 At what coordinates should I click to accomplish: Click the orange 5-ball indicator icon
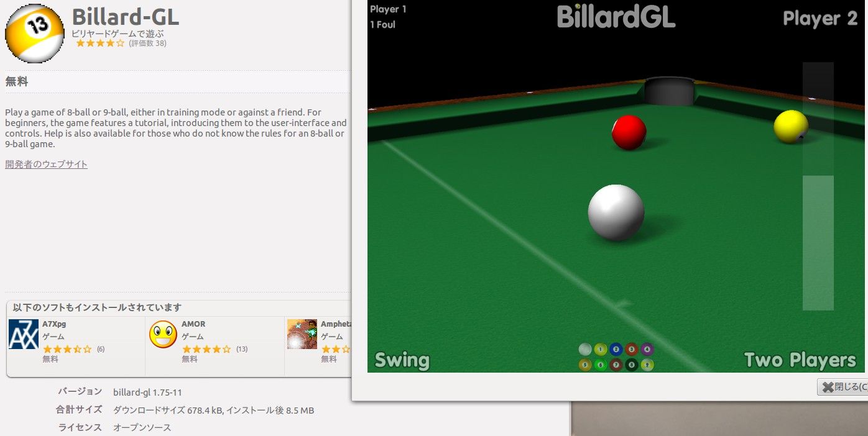(x=584, y=365)
